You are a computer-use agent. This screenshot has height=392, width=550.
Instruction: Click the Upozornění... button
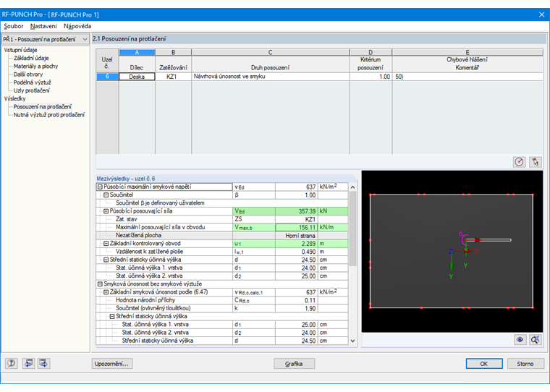tap(111, 364)
